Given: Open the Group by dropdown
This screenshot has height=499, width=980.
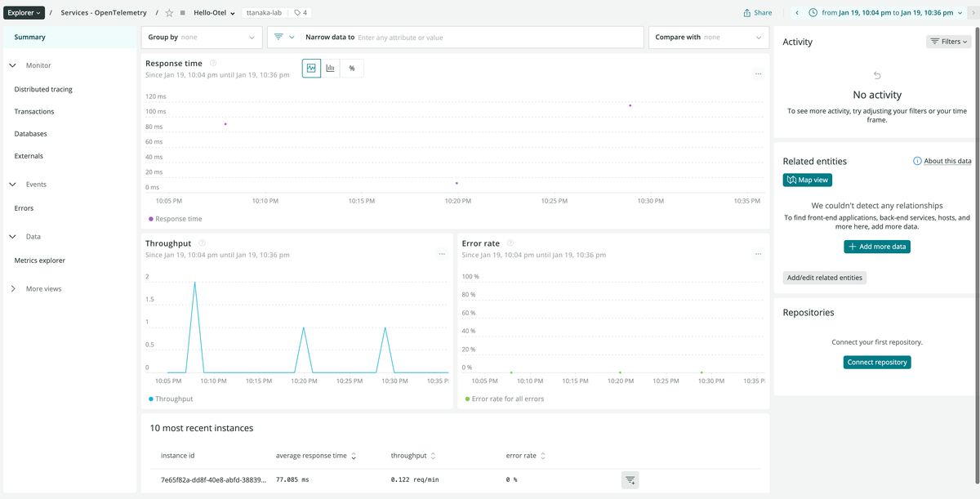Looking at the screenshot, I should pyautogui.click(x=202, y=38).
